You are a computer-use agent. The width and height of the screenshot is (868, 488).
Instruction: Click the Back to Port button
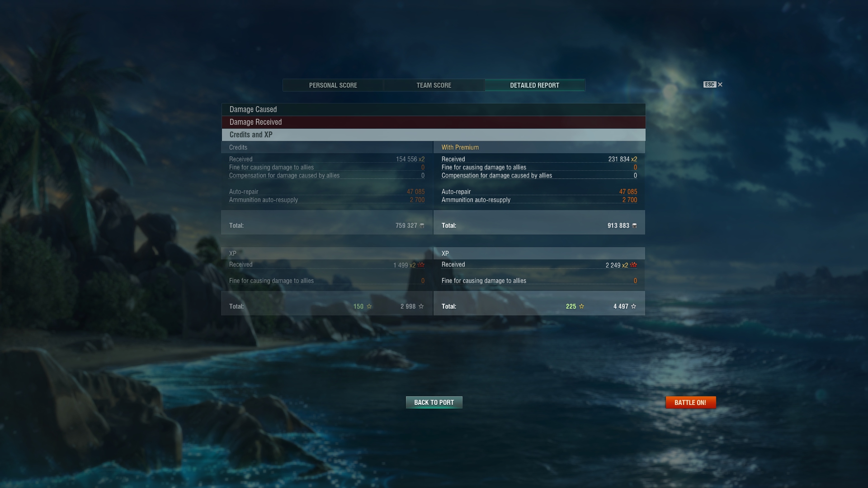[x=434, y=402]
